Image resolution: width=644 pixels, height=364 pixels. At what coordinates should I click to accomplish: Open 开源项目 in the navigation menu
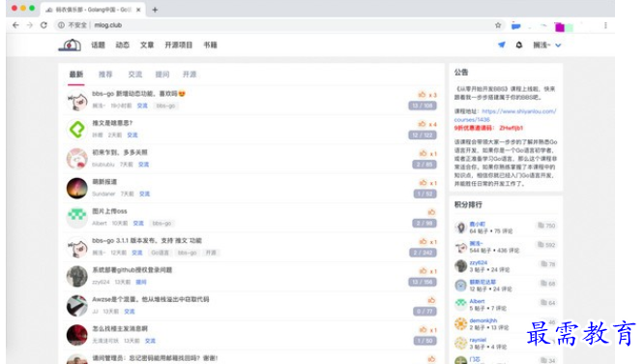tap(178, 45)
